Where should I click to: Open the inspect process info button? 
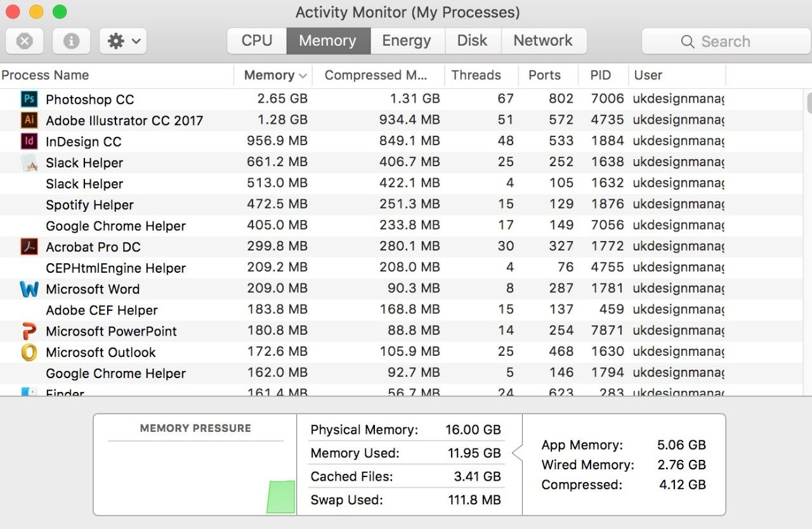pyautogui.click(x=71, y=41)
